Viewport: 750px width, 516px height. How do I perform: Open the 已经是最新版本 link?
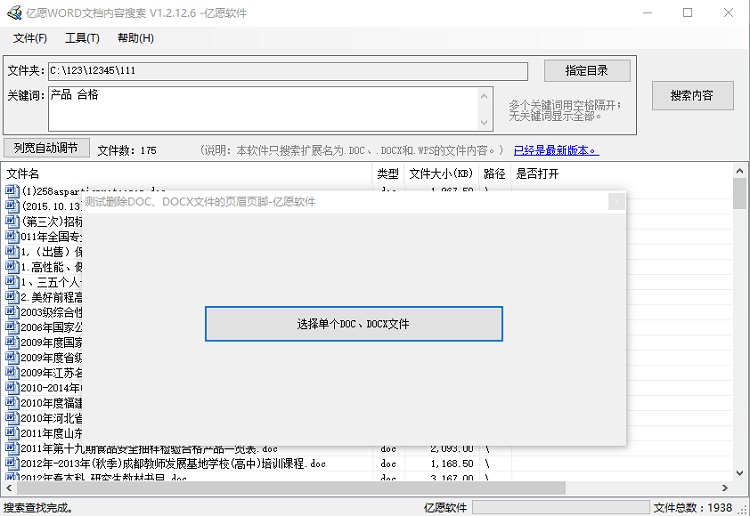coord(556,151)
